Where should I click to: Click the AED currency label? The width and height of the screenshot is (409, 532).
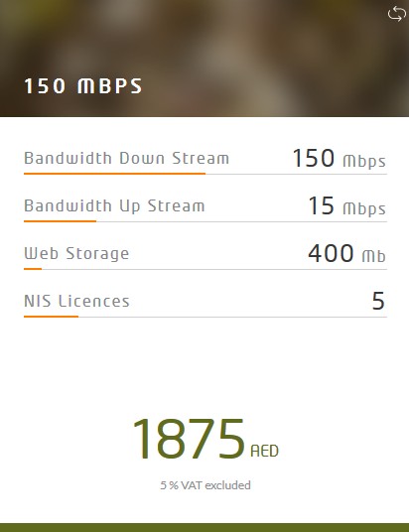coord(264,451)
